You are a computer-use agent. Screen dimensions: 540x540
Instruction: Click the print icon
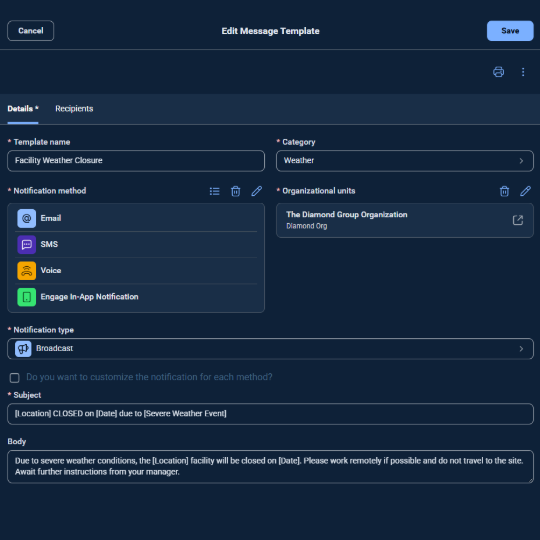point(498,72)
